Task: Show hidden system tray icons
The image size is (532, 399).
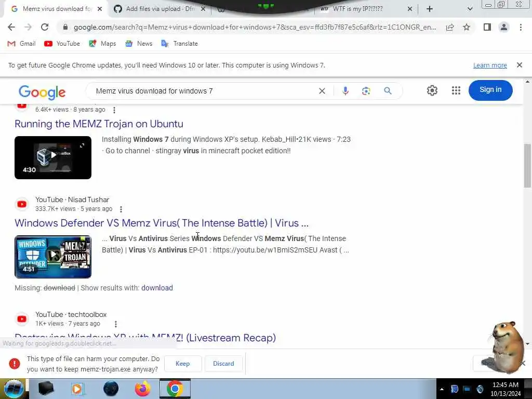Action: point(442,389)
